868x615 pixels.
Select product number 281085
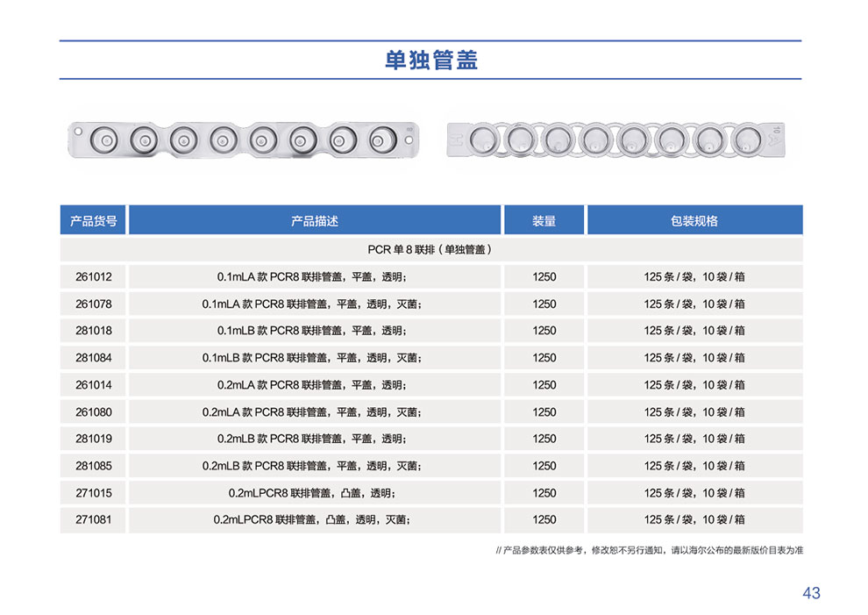[94, 466]
